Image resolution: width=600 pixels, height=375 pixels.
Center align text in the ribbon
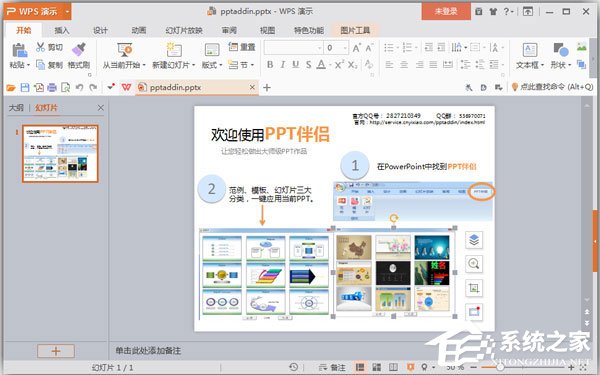click(404, 65)
